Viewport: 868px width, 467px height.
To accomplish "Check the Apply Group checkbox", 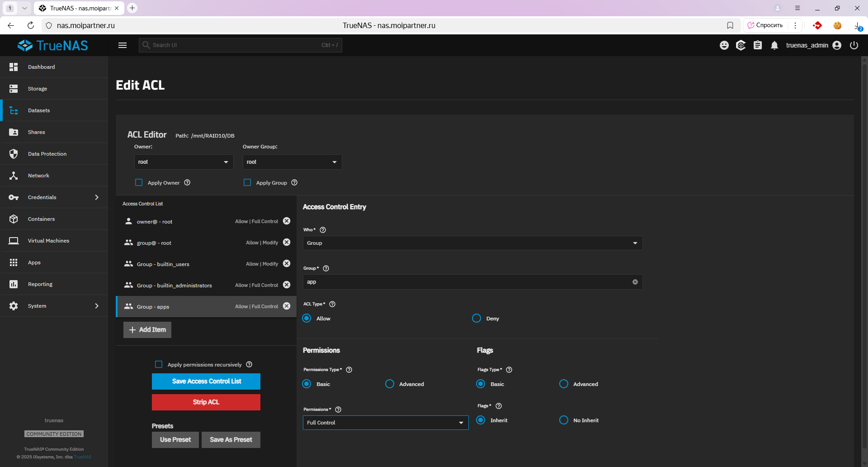I will pos(247,183).
